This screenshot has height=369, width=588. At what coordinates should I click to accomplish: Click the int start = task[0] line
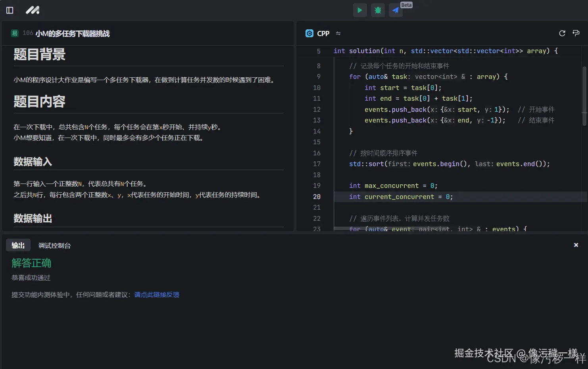[x=403, y=88]
